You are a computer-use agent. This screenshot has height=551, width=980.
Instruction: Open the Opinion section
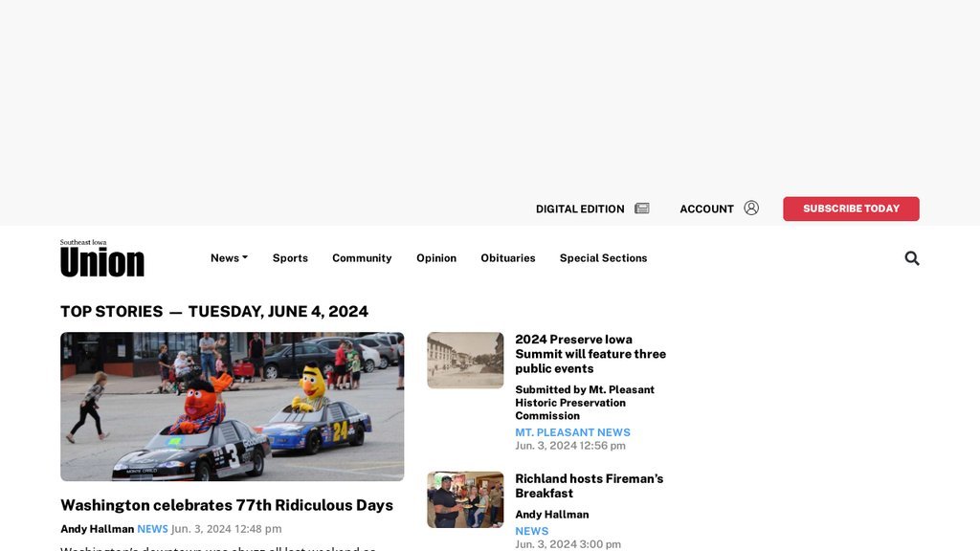(436, 258)
